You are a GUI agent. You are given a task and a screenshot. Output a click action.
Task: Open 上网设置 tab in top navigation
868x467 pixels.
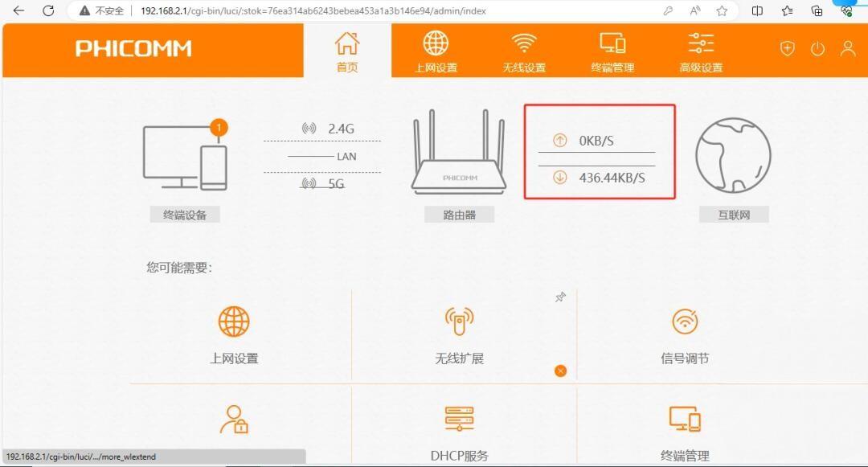436,51
